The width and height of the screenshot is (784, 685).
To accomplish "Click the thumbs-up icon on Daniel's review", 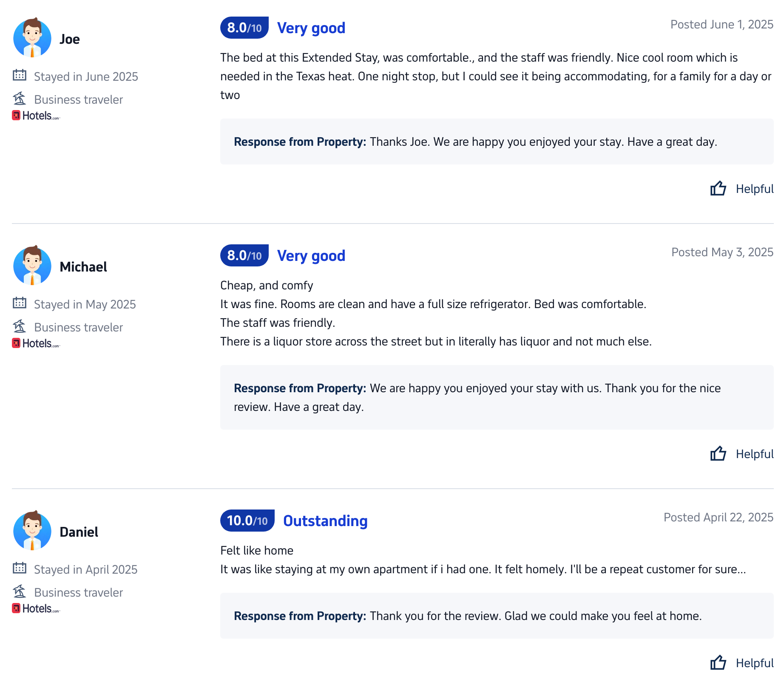I will pyautogui.click(x=718, y=662).
